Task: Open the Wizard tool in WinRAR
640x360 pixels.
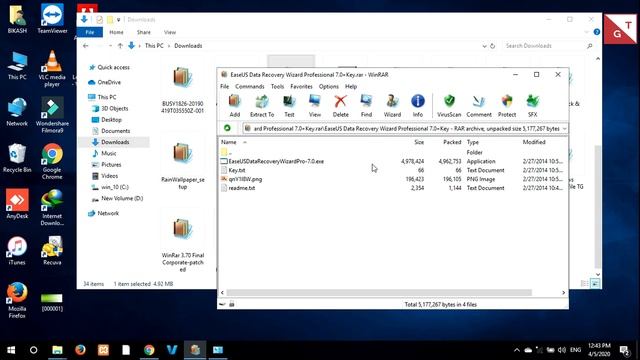Action: tap(392, 106)
